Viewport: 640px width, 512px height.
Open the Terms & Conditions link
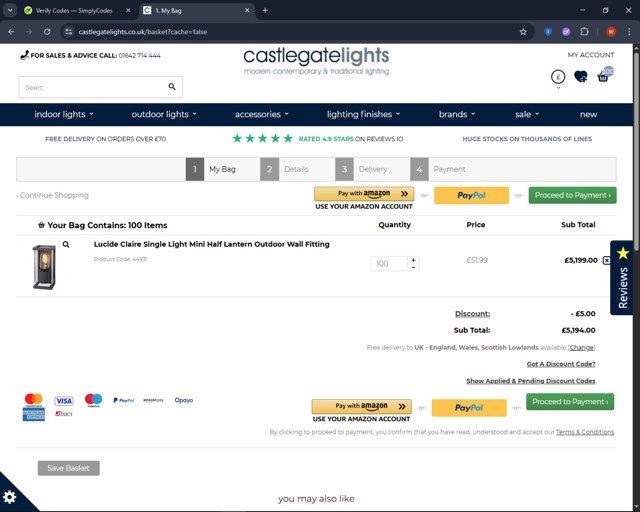point(585,432)
